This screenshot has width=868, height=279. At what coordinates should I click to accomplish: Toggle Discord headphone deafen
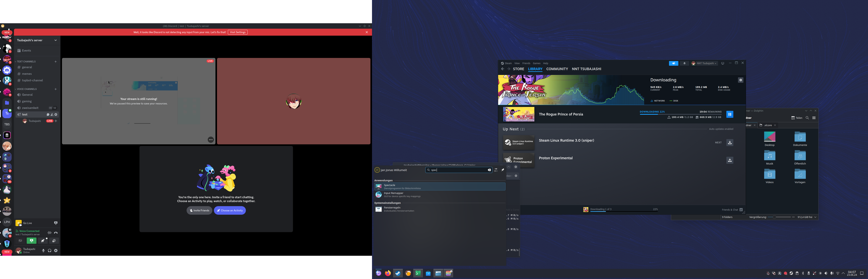click(x=50, y=251)
